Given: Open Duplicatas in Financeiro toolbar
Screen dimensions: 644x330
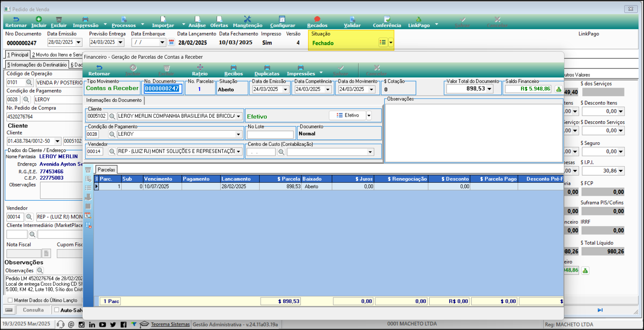Looking at the screenshot, I should [x=267, y=70].
